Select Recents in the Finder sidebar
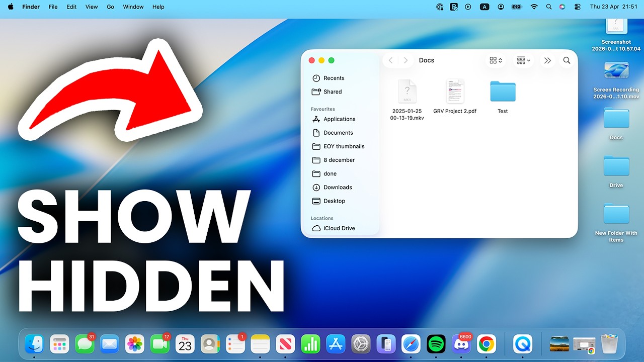Screen dimensions: 644x362 click(329, 78)
